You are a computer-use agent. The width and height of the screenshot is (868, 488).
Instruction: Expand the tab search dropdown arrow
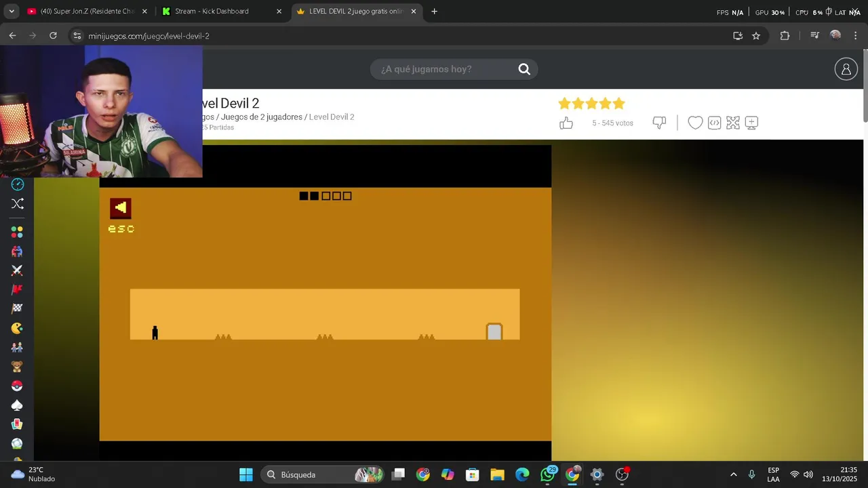pyautogui.click(x=12, y=12)
